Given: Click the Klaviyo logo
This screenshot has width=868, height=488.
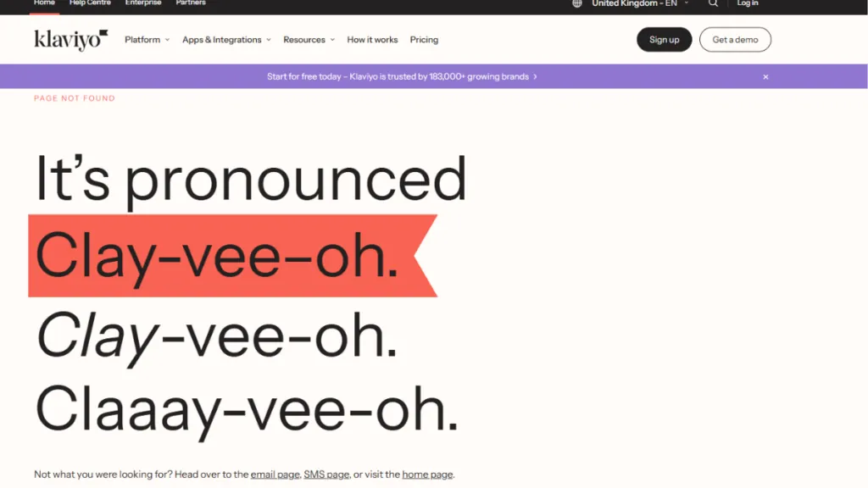Looking at the screenshot, I should (71, 40).
